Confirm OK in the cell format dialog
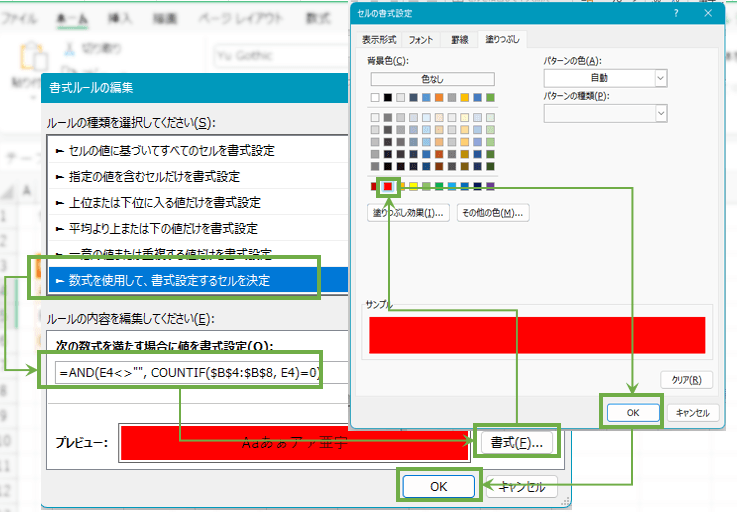This screenshot has height=512, width=737. pyautogui.click(x=633, y=413)
